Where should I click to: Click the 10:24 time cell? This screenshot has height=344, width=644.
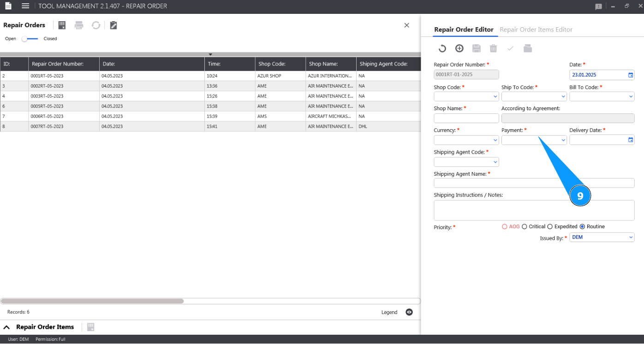coord(230,76)
